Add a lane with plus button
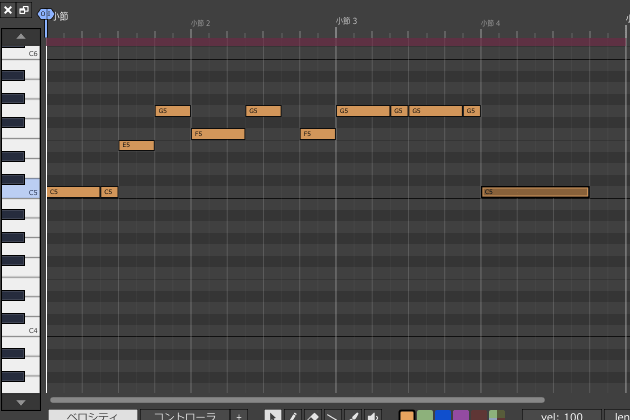 [x=239, y=415]
